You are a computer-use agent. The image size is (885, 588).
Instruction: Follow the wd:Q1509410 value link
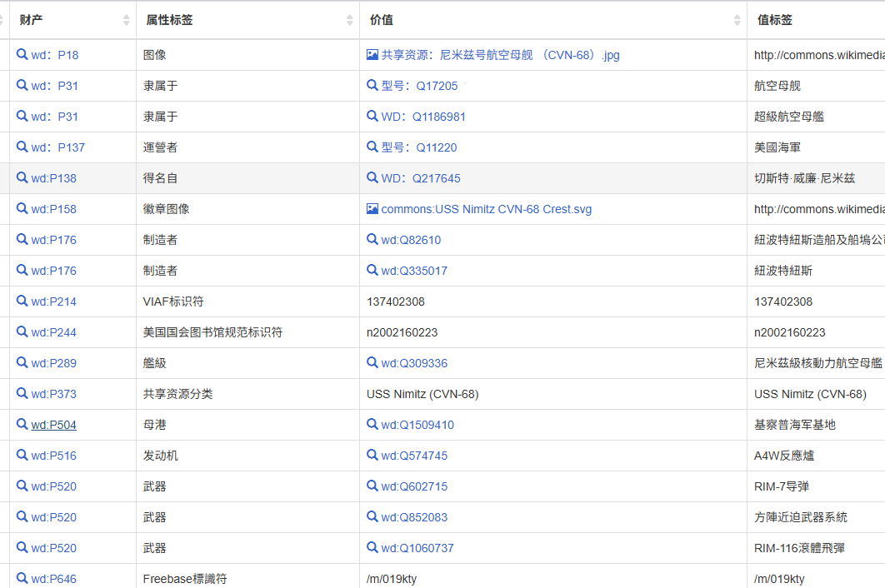417,425
